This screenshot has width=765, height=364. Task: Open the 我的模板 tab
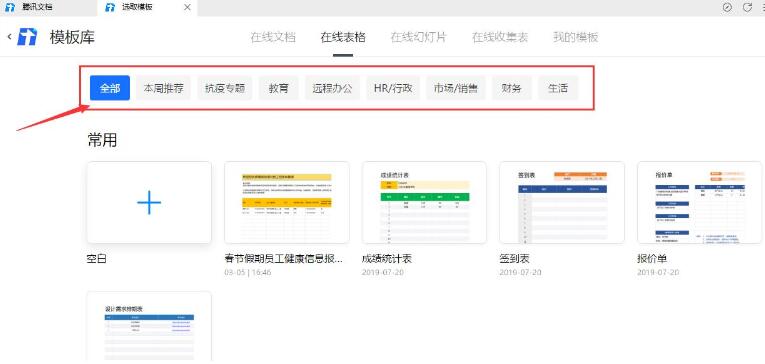tap(576, 37)
